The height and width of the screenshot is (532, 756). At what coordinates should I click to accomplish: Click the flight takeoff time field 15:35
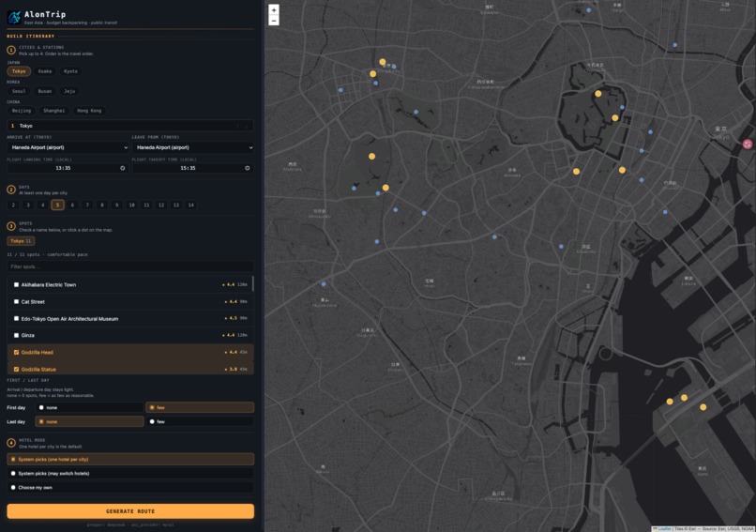click(193, 168)
